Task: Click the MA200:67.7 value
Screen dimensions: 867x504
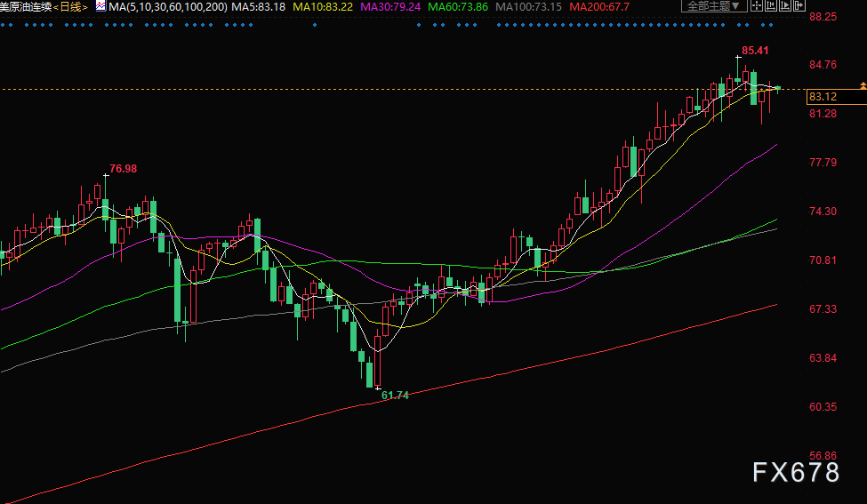Action: coord(599,6)
